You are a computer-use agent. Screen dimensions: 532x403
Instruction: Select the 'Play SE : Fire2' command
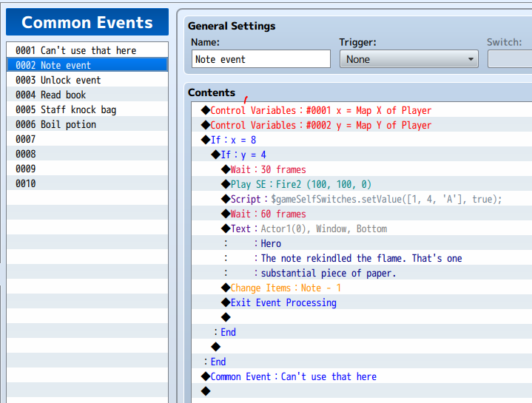pos(300,184)
